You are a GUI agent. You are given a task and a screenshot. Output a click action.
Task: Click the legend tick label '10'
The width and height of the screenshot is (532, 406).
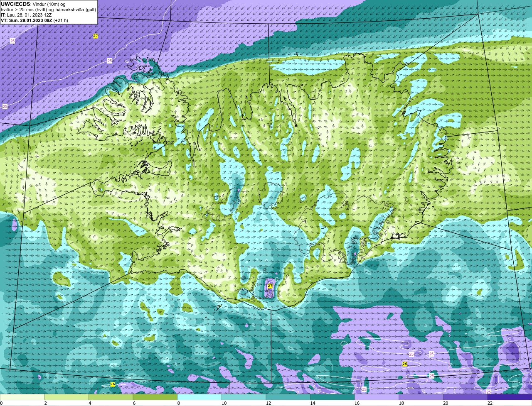224,403
